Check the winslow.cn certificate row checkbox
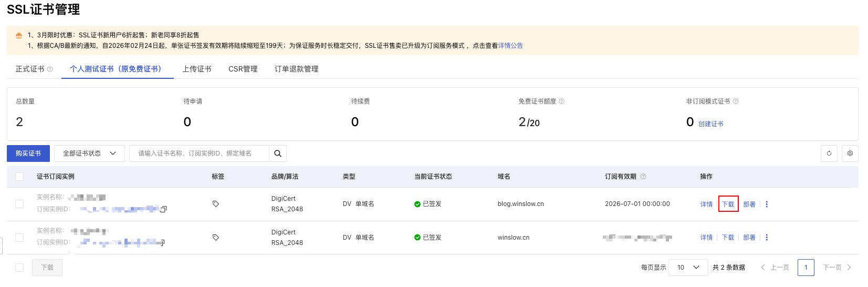This screenshot has width=868, height=287. 19,238
